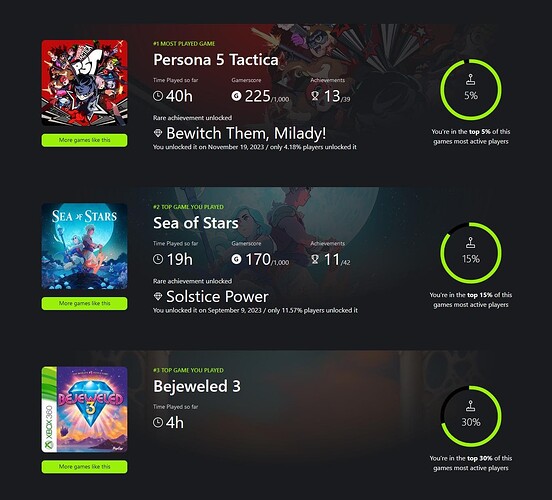Click the Gamerscore G icon beside 225
The height and width of the screenshot is (500, 552).
[x=236, y=96]
